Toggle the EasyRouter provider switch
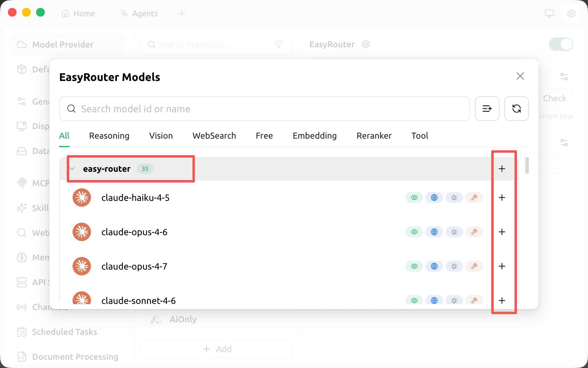Image resolution: width=588 pixels, height=368 pixels. pos(561,44)
